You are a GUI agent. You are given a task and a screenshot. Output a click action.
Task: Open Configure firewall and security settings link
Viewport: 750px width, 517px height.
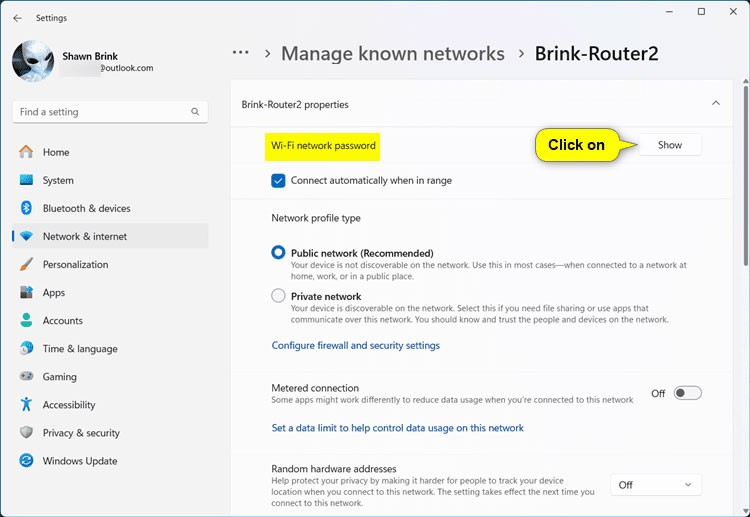pyautogui.click(x=355, y=345)
